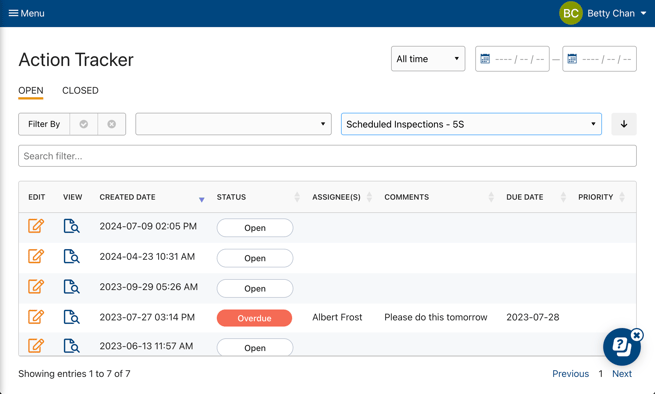Go to Previous page

pos(570,374)
